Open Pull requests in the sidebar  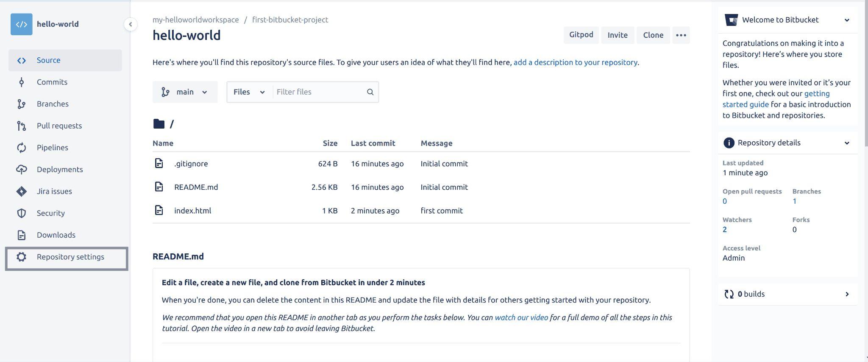tap(59, 126)
